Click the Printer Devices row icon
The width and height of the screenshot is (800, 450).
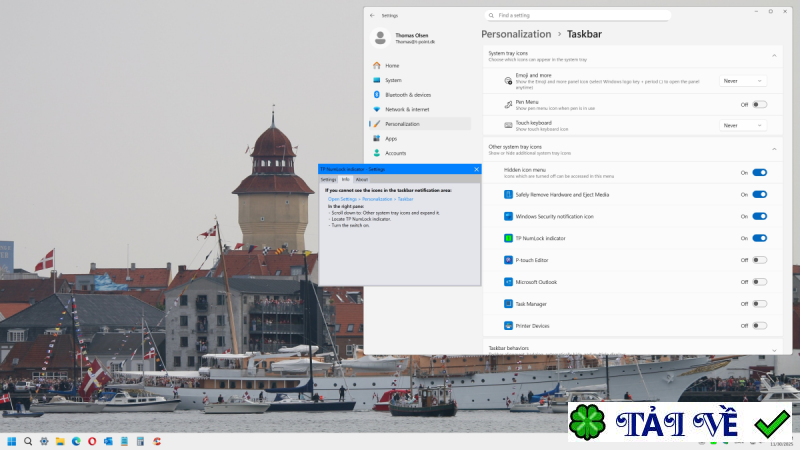coord(508,326)
